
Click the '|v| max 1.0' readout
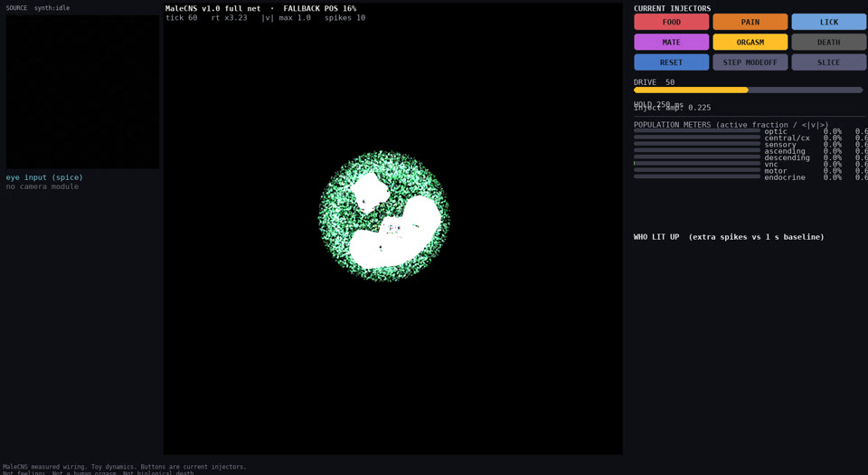[x=287, y=18]
